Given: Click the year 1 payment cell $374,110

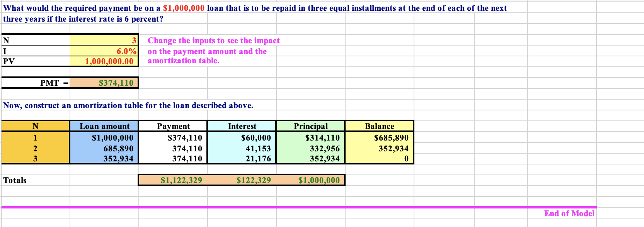Looking at the screenshot, I should (173, 137).
